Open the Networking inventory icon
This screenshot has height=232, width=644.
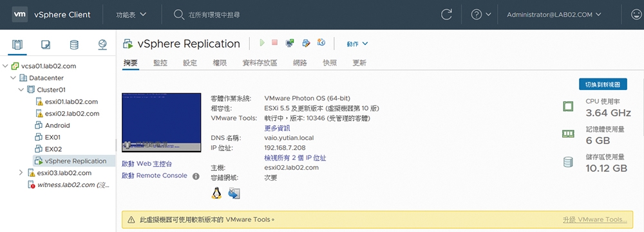tap(102, 44)
